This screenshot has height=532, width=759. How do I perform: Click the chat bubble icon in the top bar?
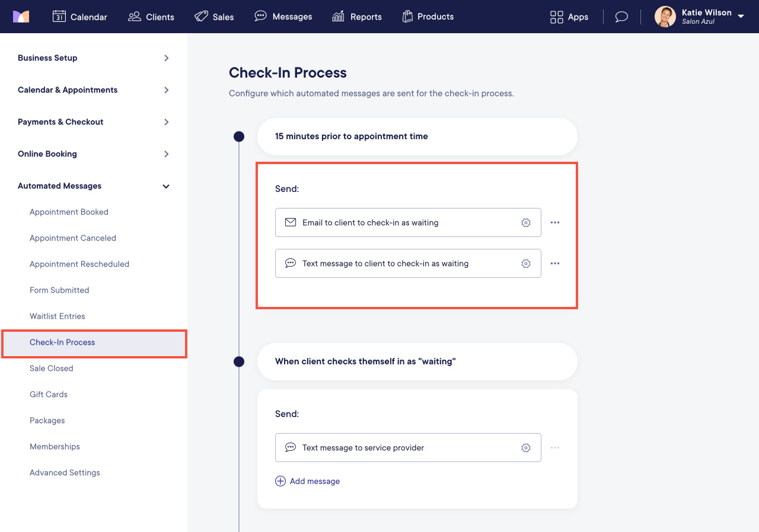tap(621, 17)
